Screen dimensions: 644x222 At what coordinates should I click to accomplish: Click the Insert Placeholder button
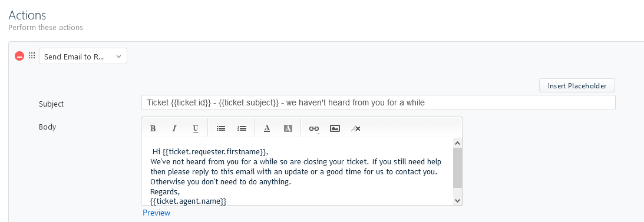(577, 86)
